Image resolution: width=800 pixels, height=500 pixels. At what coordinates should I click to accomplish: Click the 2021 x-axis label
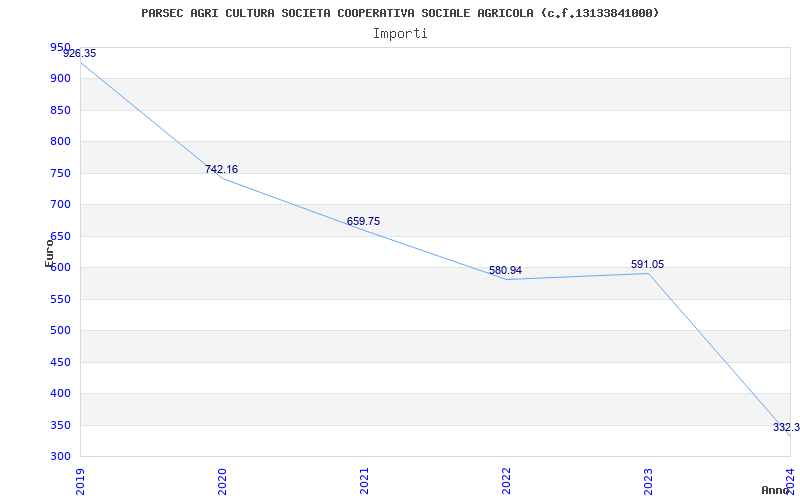pyautogui.click(x=364, y=481)
